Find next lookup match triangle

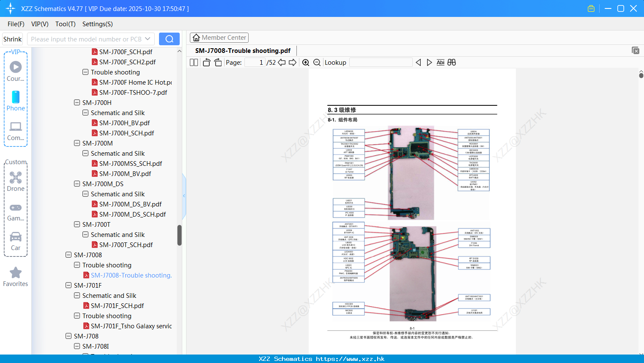click(429, 63)
